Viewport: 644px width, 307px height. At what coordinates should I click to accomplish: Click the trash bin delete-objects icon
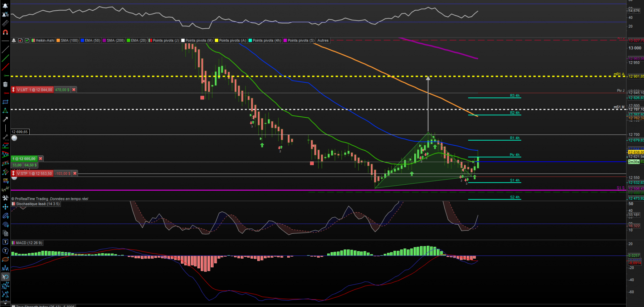coord(5,84)
